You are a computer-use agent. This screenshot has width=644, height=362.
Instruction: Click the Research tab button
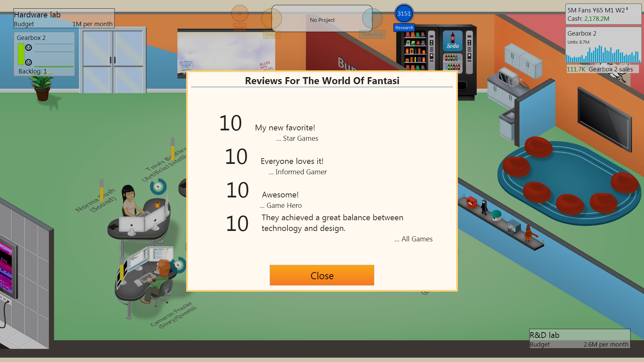(403, 27)
